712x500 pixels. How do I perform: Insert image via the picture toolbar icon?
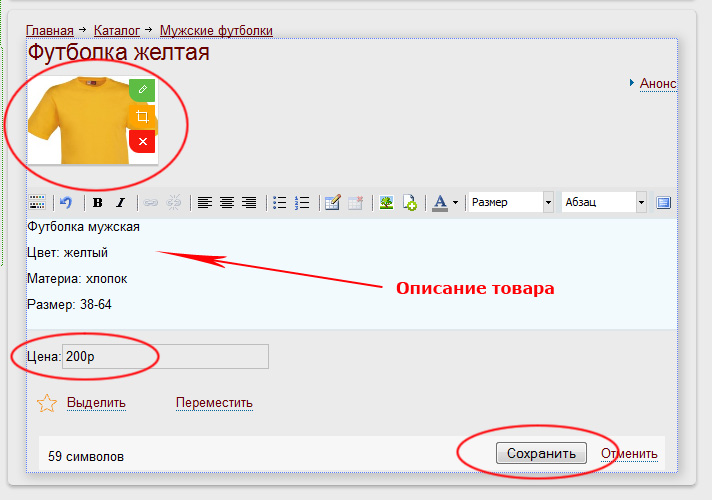385,203
